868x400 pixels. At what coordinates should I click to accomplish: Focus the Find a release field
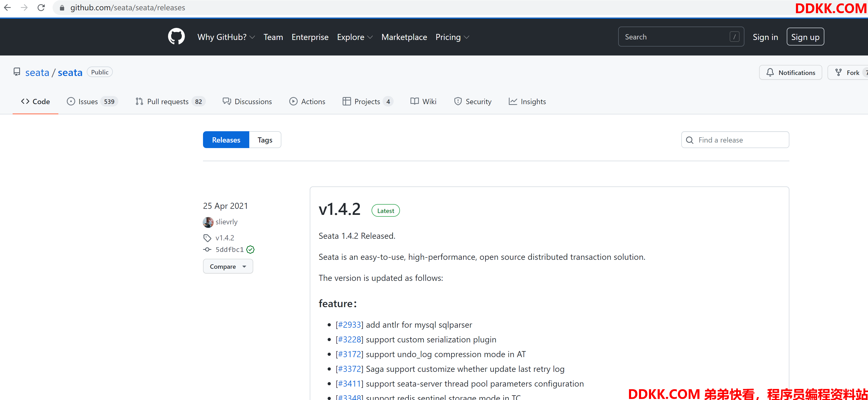pyautogui.click(x=735, y=140)
